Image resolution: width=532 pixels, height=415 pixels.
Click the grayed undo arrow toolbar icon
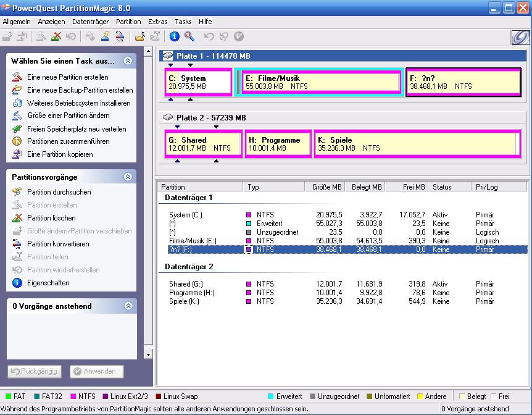pyautogui.click(x=209, y=36)
